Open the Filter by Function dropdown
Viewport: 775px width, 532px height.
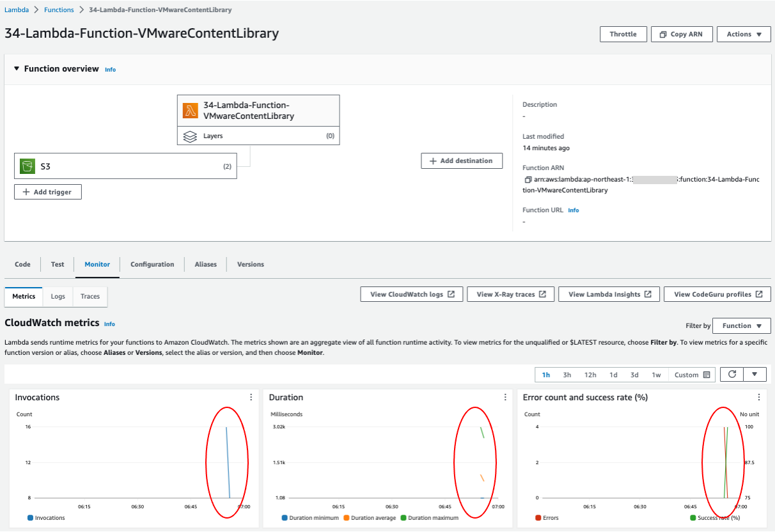[x=741, y=325]
